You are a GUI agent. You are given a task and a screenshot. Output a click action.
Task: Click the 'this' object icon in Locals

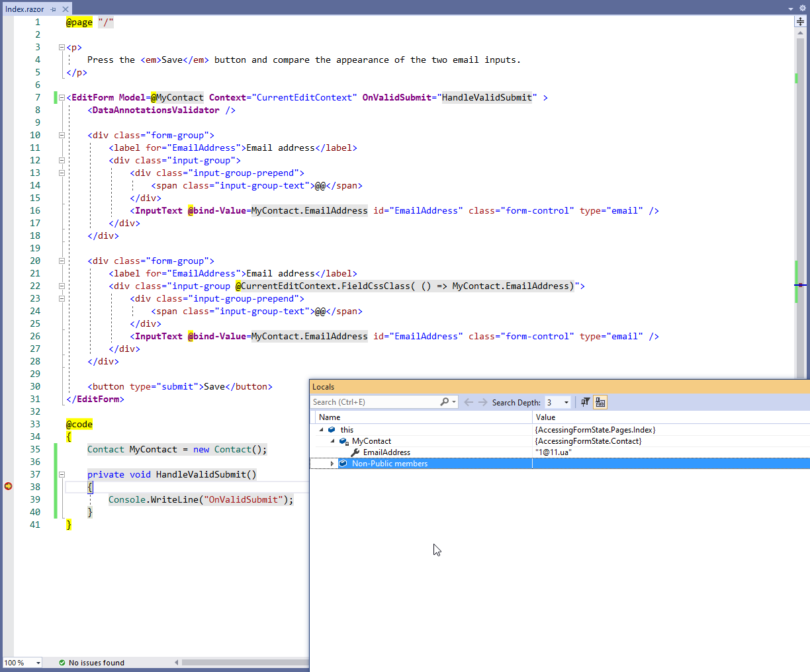[332, 430]
